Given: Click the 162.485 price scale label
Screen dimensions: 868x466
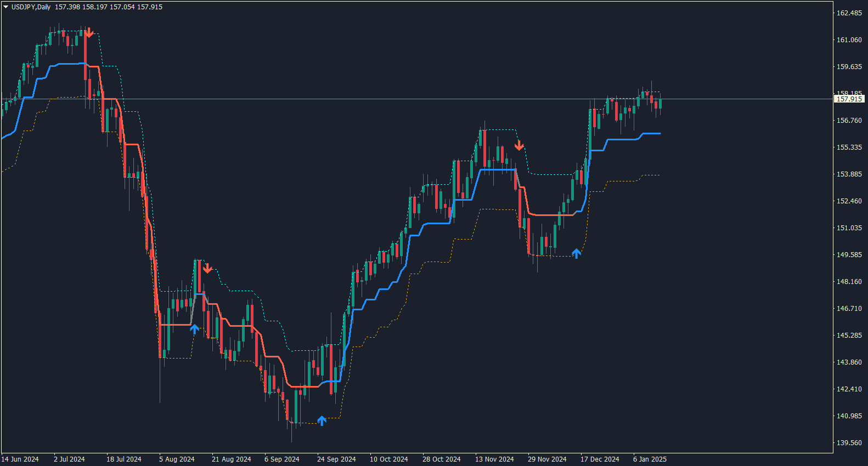Looking at the screenshot, I should coord(849,13).
